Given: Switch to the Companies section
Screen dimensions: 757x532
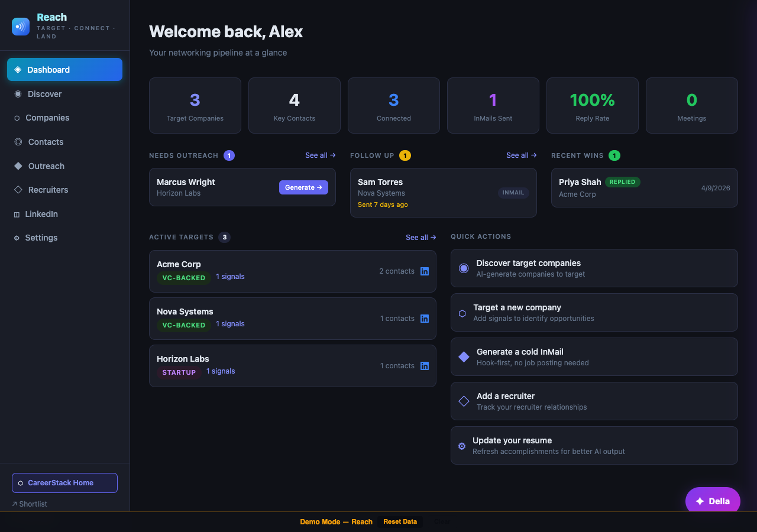Looking at the screenshot, I should point(47,118).
